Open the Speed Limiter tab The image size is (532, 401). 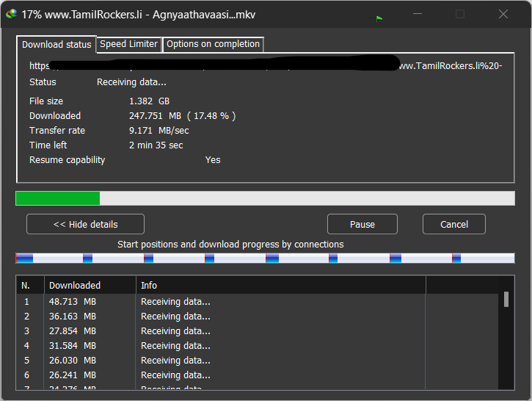click(128, 44)
